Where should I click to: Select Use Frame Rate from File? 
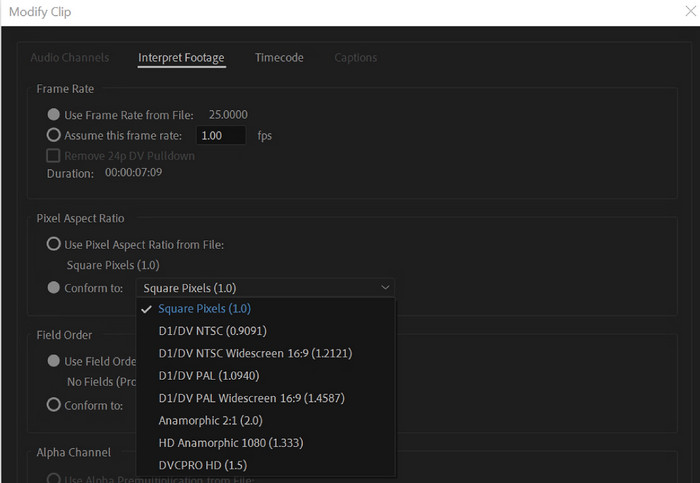54,115
